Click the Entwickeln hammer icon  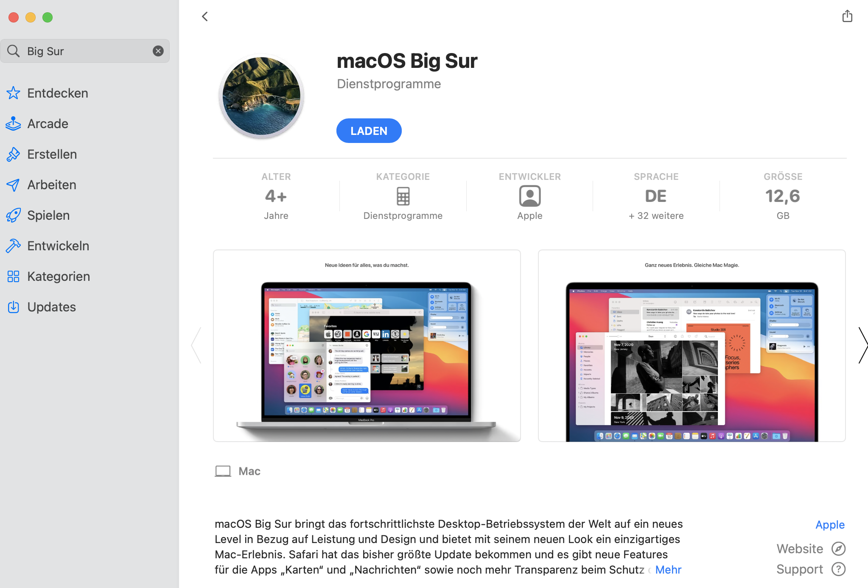click(13, 246)
